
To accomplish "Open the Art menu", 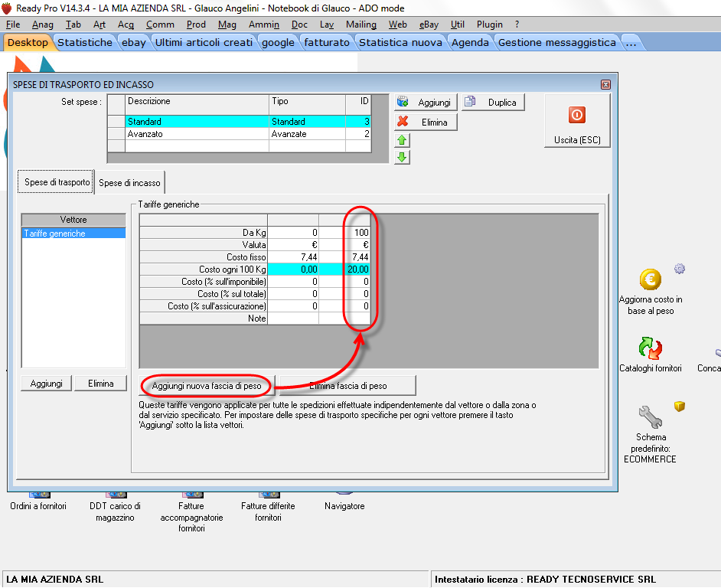I will (x=100, y=24).
